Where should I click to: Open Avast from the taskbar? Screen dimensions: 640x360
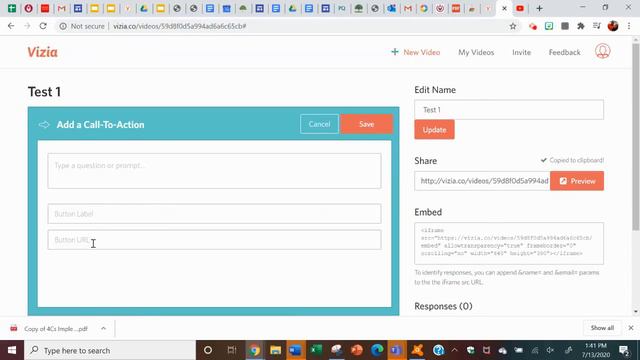click(x=417, y=350)
